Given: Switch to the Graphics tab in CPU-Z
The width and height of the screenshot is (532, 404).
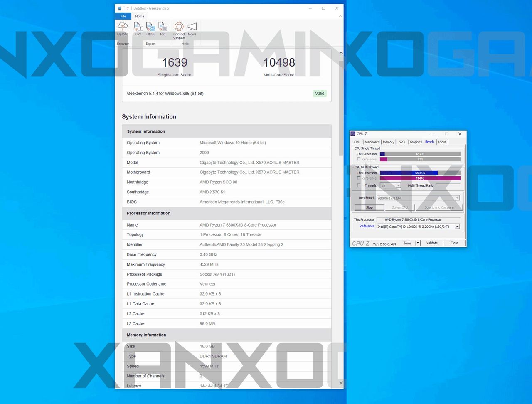Looking at the screenshot, I should 416,142.
